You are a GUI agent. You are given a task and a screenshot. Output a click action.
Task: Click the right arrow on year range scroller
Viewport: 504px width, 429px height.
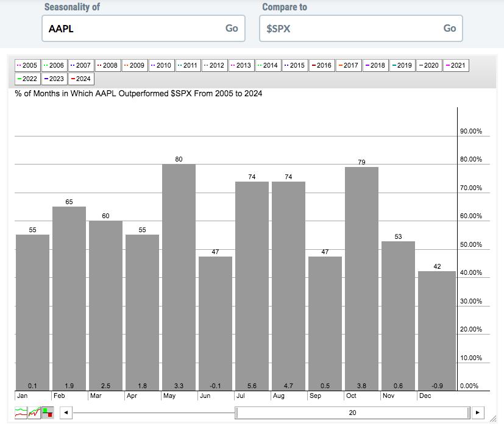click(478, 413)
